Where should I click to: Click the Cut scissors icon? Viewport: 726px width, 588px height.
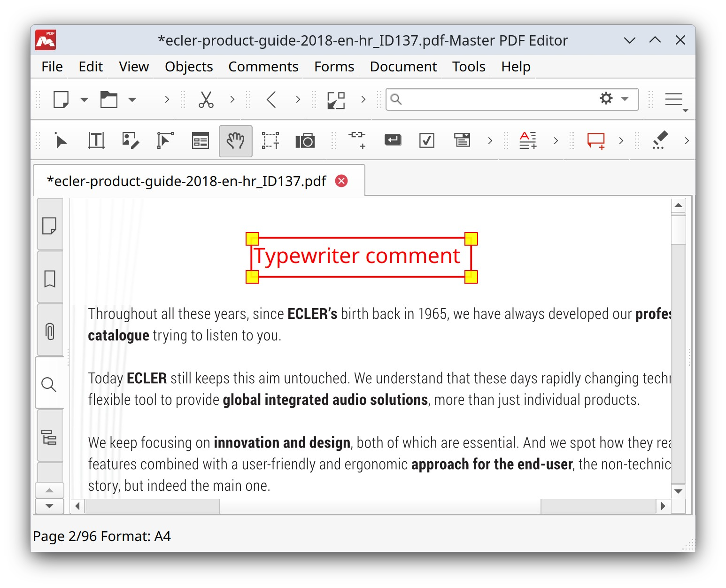pyautogui.click(x=206, y=100)
